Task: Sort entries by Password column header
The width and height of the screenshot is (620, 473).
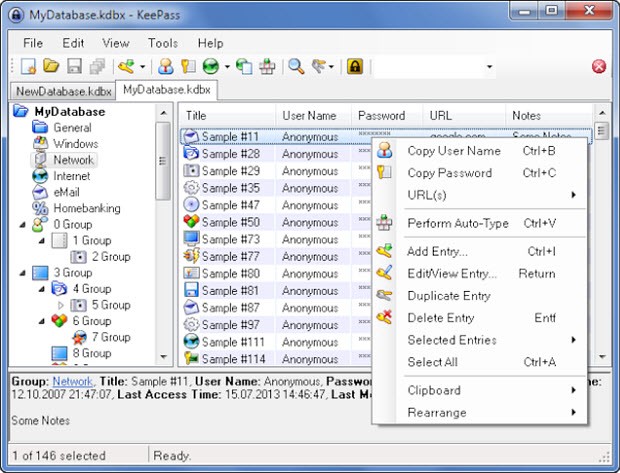Action: (x=387, y=115)
